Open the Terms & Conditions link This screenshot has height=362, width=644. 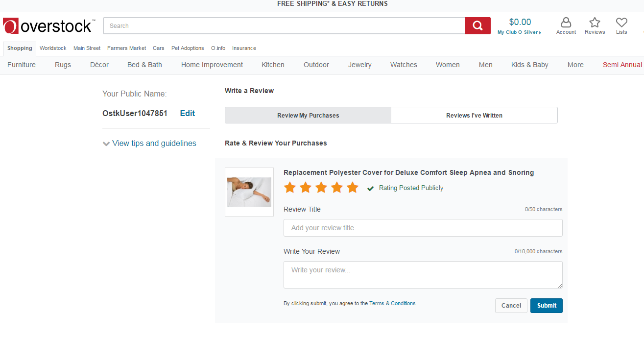[x=392, y=304]
